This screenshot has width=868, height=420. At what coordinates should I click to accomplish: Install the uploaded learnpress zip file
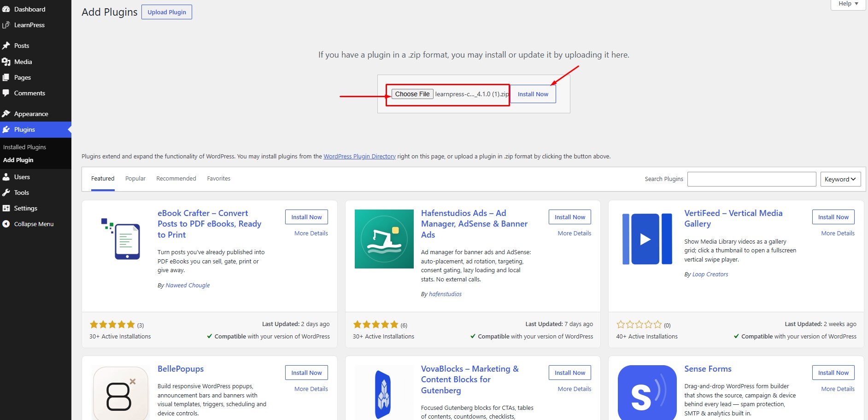533,94
